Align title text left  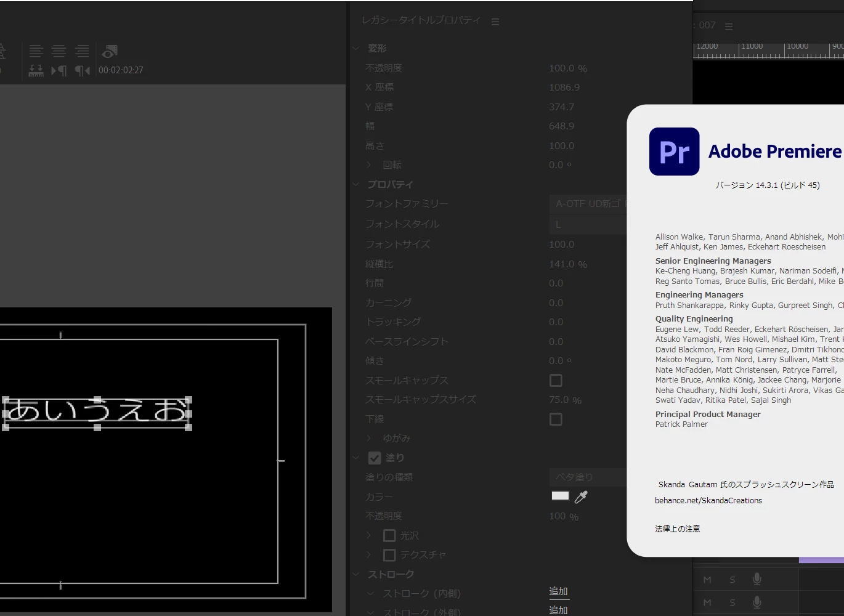36,51
